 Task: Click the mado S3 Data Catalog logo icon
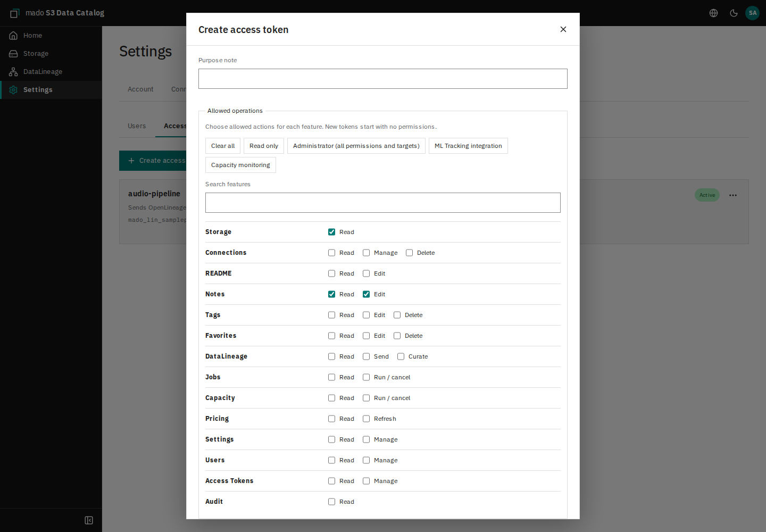(14, 13)
